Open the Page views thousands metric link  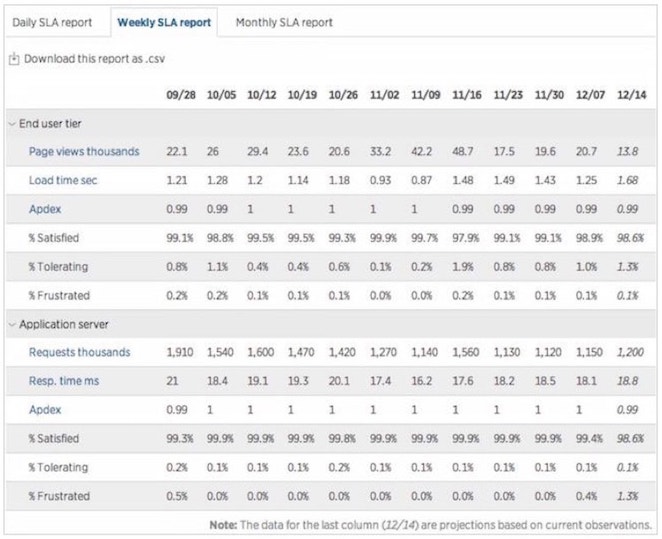point(84,152)
